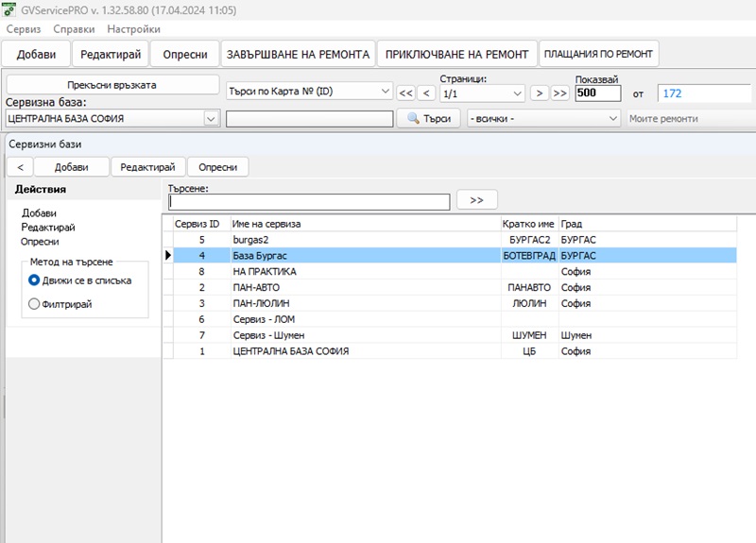Expand the Сервизна база combo box
Image resolution: width=756 pixels, height=543 pixels.
(x=211, y=119)
